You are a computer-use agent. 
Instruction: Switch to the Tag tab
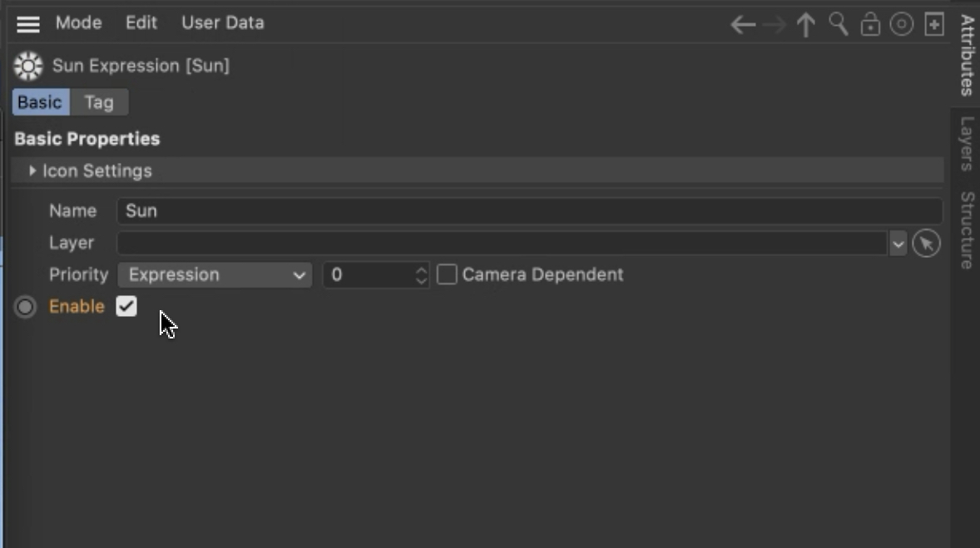99,102
